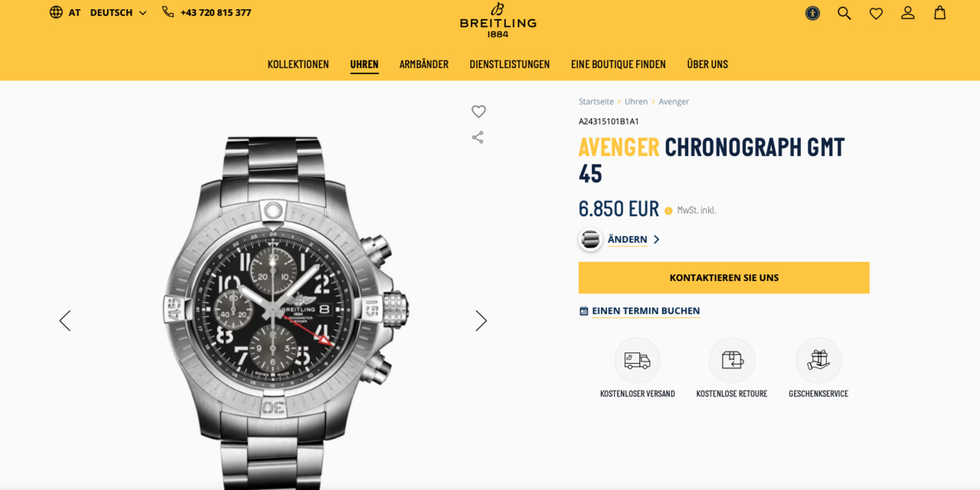980x490 pixels.
Task: Open the user account icon
Action: pyautogui.click(x=908, y=13)
